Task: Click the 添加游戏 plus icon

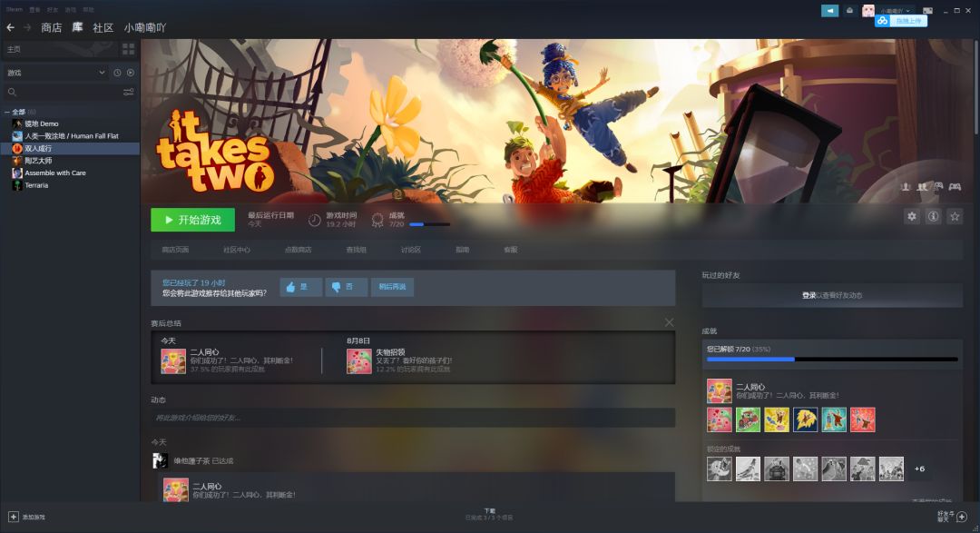Action: 13,517
